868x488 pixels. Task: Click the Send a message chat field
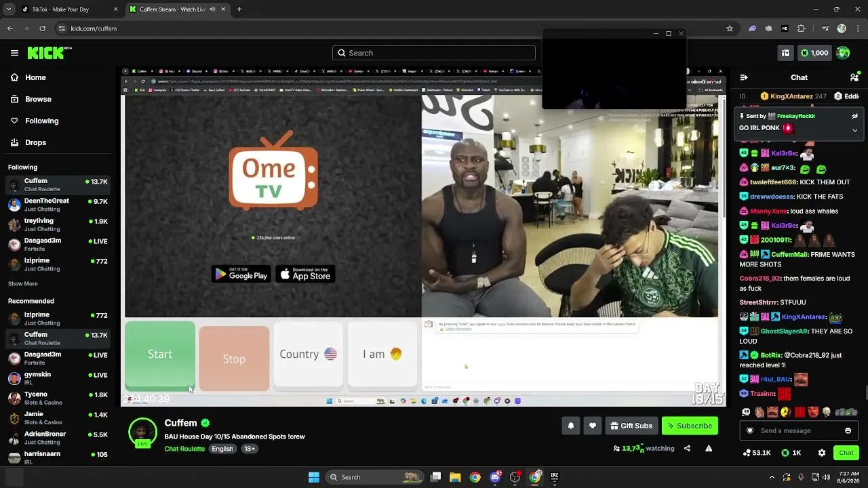(x=797, y=430)
